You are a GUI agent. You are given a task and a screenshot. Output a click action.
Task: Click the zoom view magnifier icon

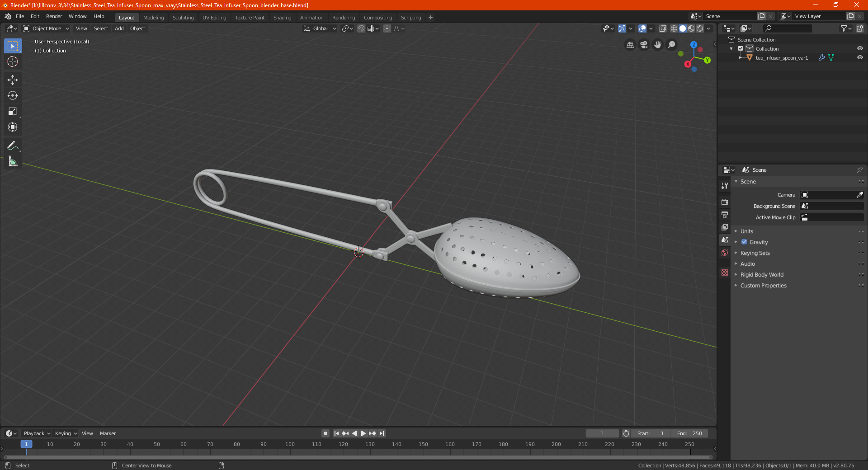(x=672, y=45)
